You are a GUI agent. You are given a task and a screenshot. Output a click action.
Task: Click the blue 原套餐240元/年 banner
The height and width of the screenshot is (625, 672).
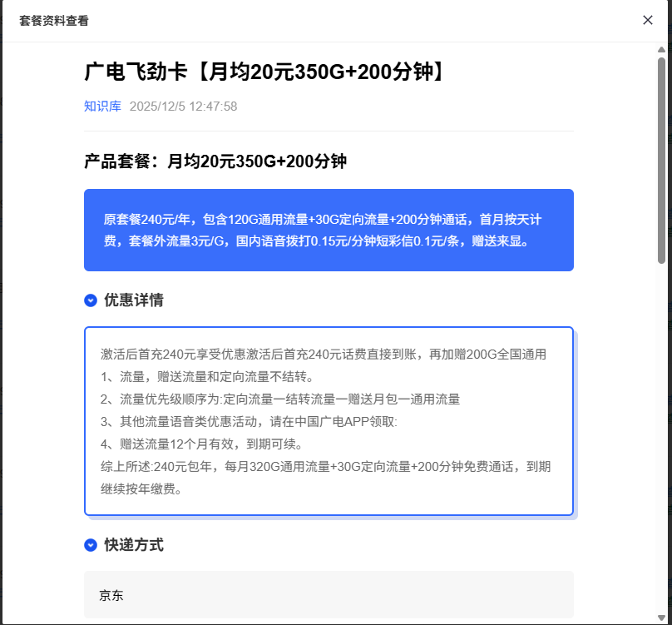tap(329, 230)
